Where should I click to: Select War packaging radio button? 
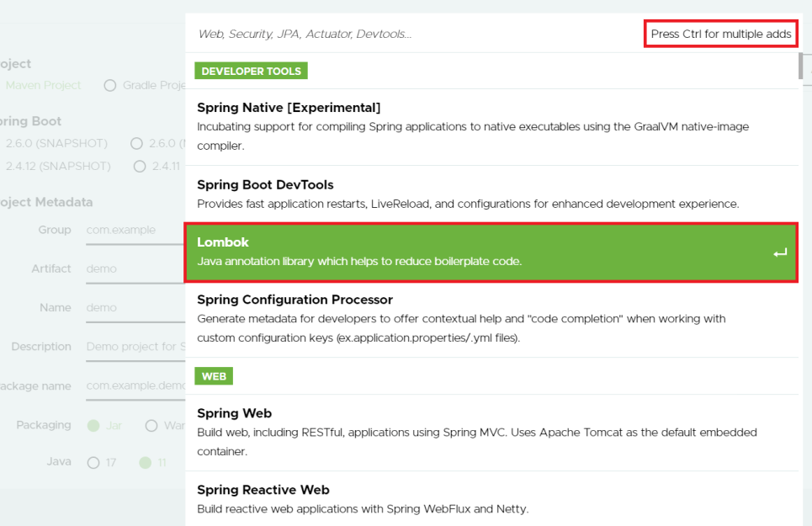point(151,426)
